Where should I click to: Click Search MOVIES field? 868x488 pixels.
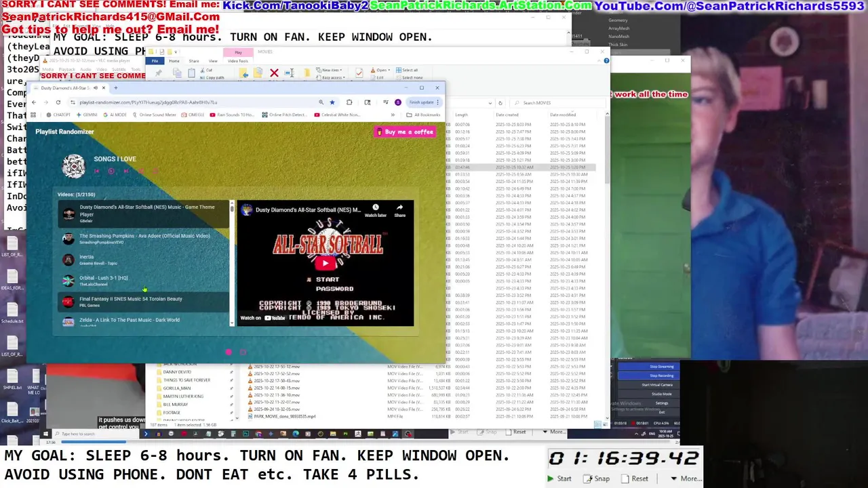[x=558, y=103]
